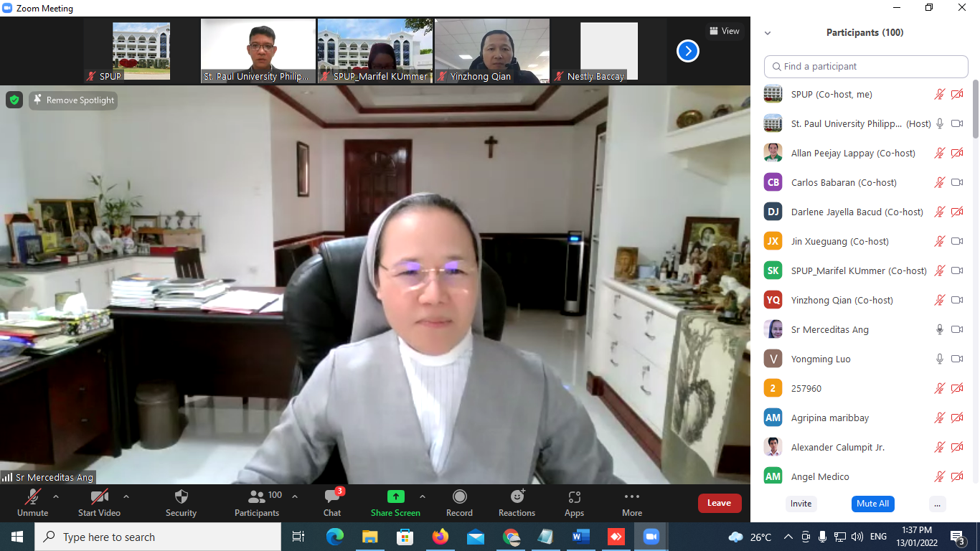Click muted mic icon for Agripina maribbay
This screenshot has height=551, width=980.
coord(939,418)
